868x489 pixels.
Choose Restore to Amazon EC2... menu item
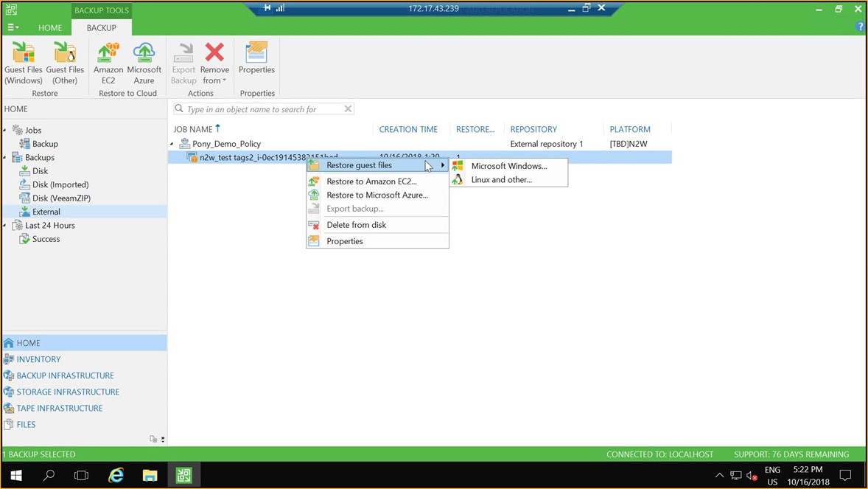point(377,181)
